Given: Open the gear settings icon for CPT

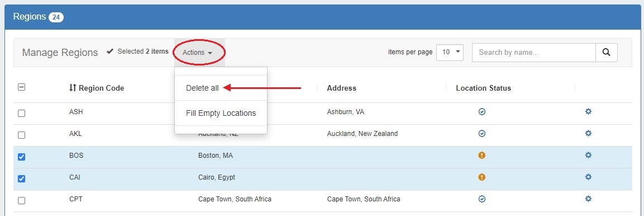Looking at the screenshot, I should coord(588,199).
